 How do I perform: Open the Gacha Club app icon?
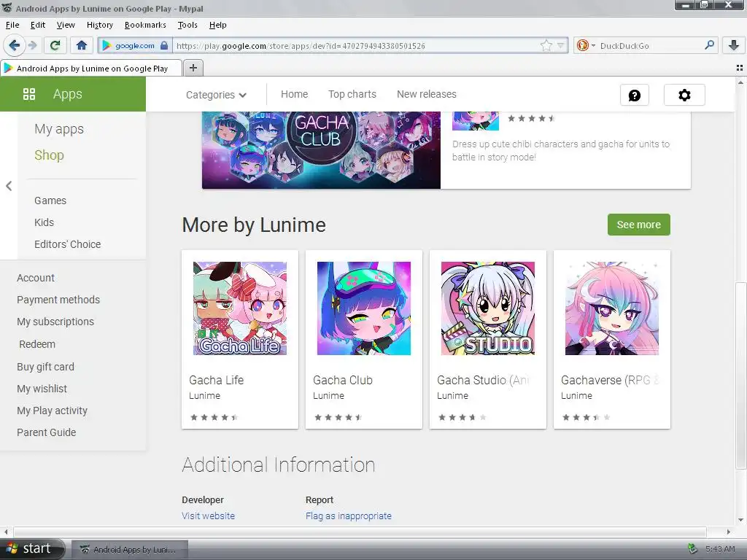pos(364,308)
